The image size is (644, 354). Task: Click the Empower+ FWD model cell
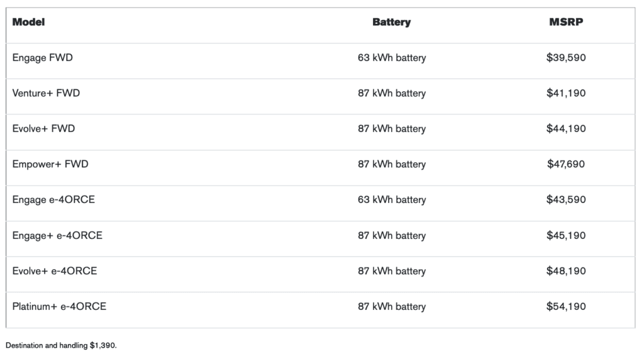coord(50,164)
